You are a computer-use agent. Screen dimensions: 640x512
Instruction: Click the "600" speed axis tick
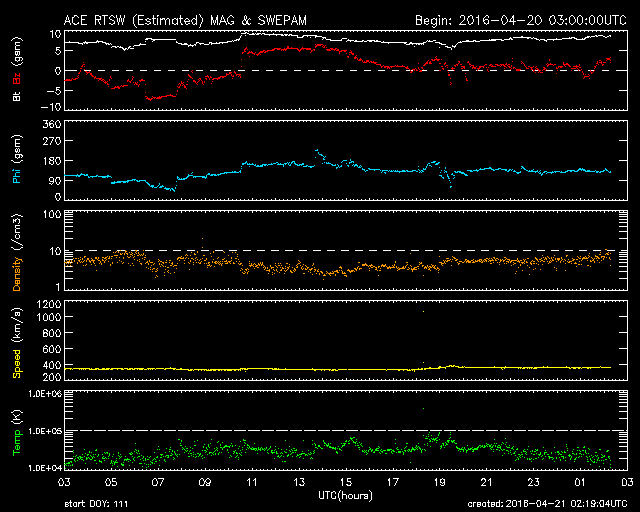click(x=52, y=349)
